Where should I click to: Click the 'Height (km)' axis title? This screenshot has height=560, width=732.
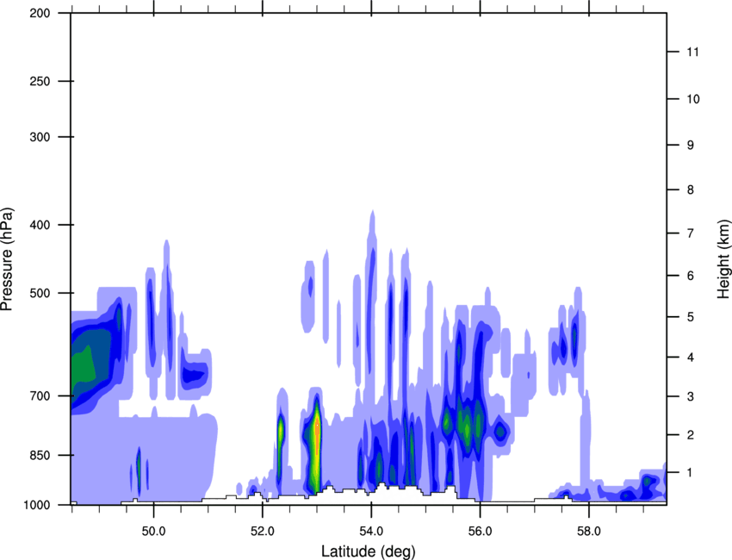click(723, 259)
